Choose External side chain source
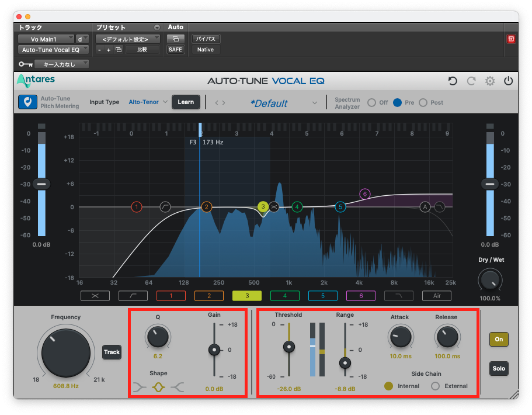The width and height of the screenshot is (532, 415). 435,386
